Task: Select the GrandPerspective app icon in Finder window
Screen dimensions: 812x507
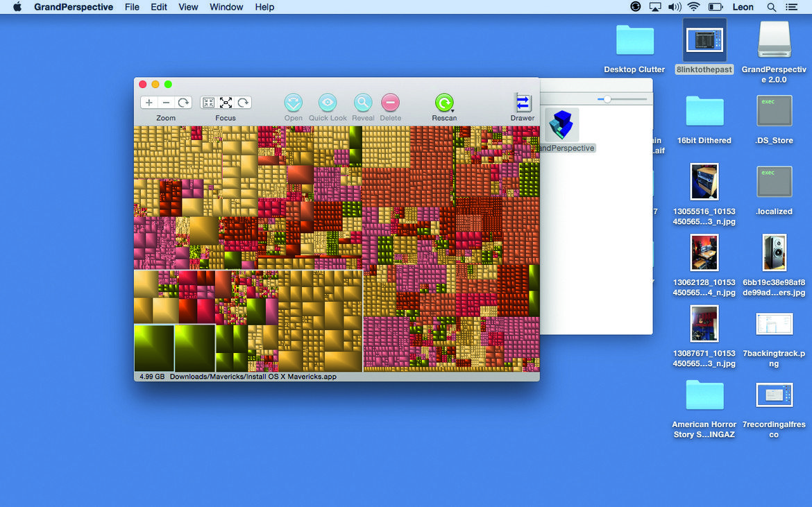Action: point(562,124)
